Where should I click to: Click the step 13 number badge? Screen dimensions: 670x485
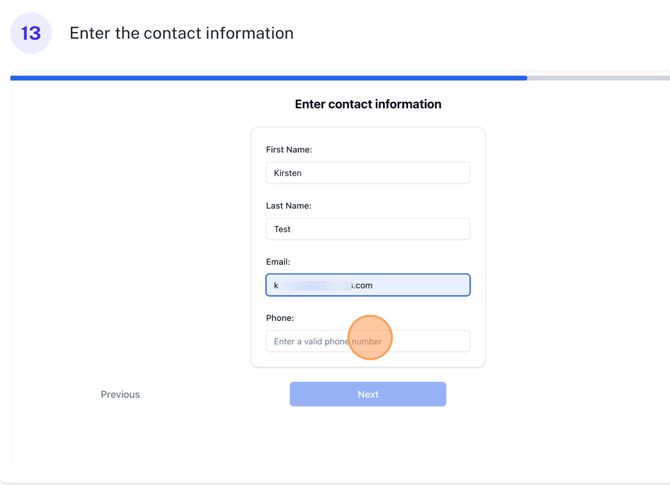point(31,33)
